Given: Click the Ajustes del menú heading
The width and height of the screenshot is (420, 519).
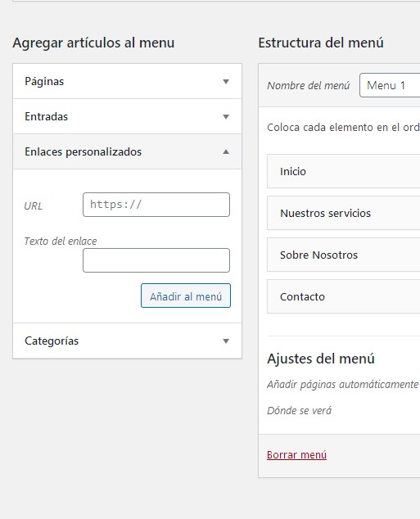Looking at the screenshot, I should pyautogui.click(x=321, y=359).
